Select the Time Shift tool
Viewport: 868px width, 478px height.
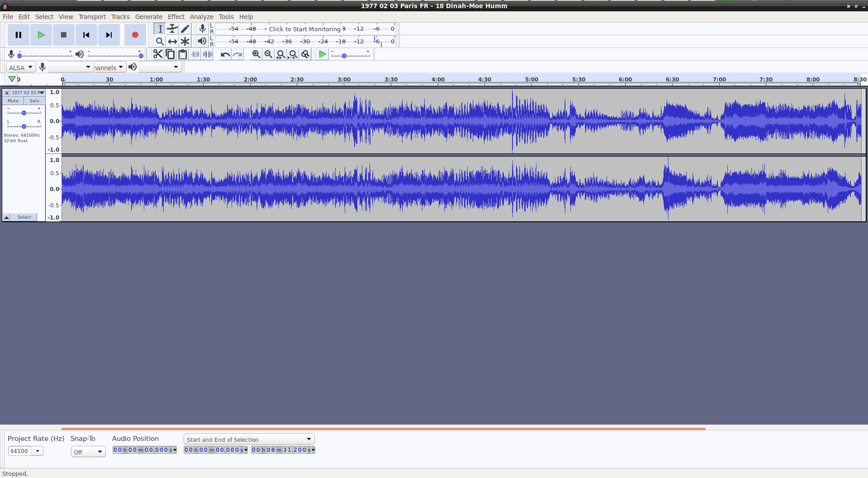coord(172,41)
